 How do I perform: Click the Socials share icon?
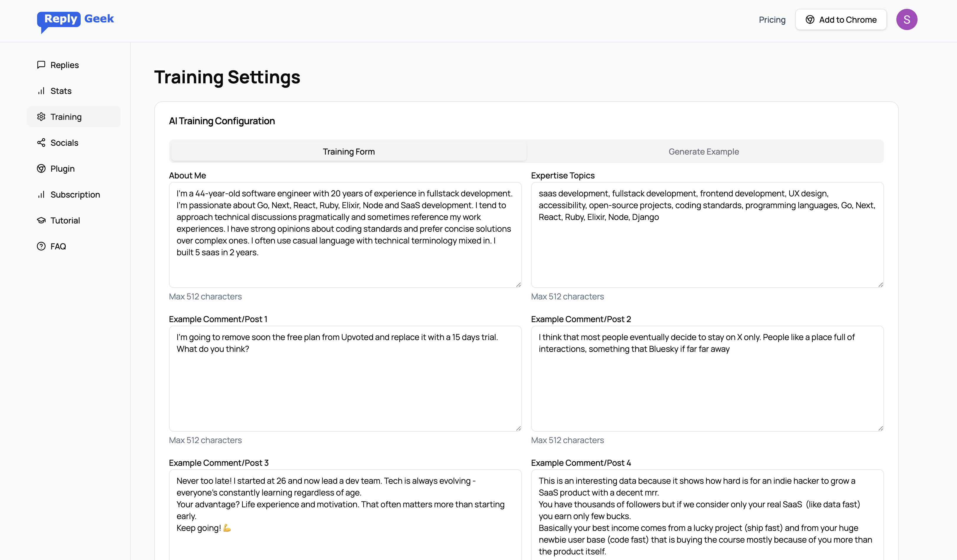pyautogui.click(x=41, y=143)
